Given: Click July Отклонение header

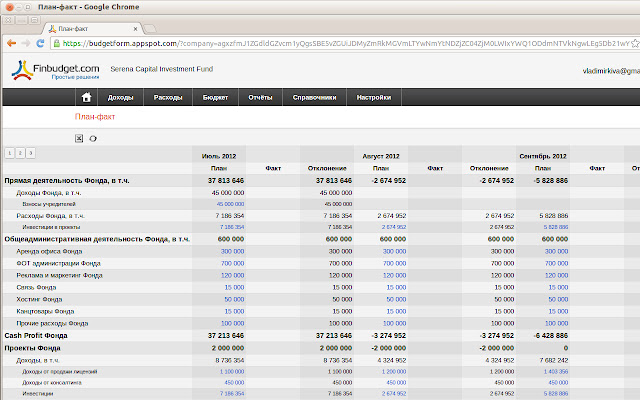Looking at the screenshot, I should [327, 168].
